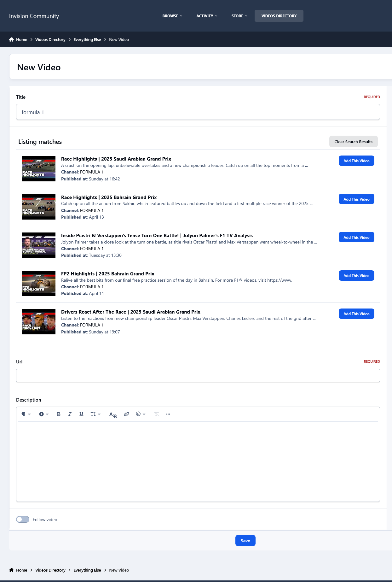392x582 pixels.
Task: Open Videos Directory in footer breadcrumb
Action: (x=50, y=570)
